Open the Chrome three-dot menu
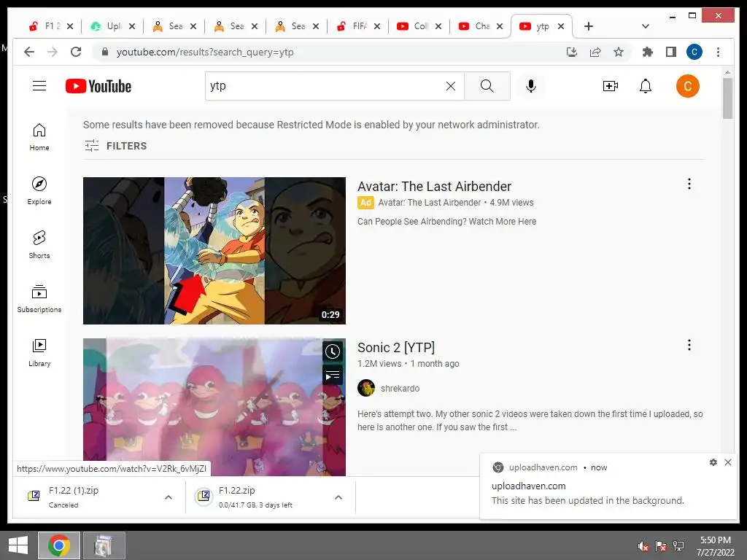The width and height of the screenshot is (747, 560). pyautogui.click(x=718, y=52)
